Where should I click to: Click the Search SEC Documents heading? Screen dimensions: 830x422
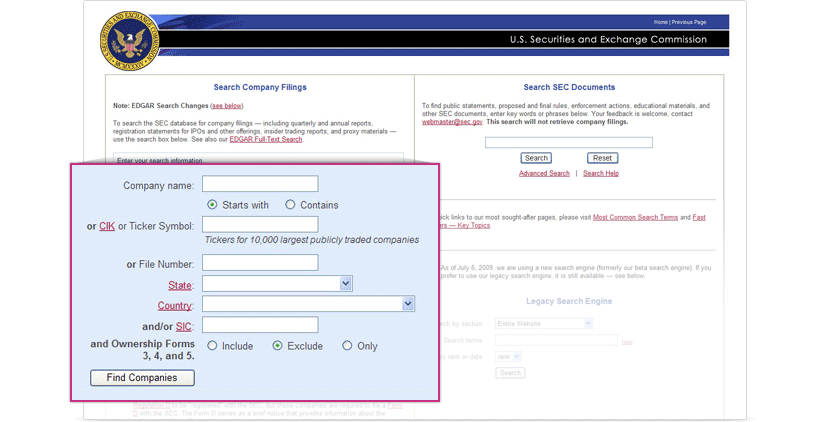click(x=569, y=87)
